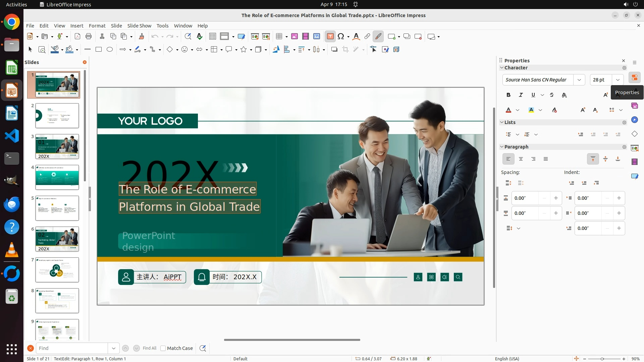Insert a special character (Omega icon)
644x362 pixels.
[x=341, y=37]
